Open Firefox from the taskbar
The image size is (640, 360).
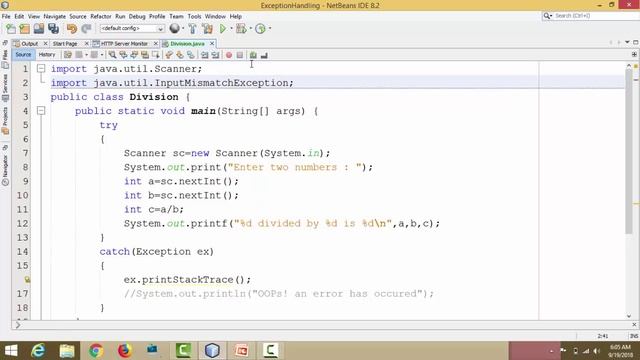point(125,351)
